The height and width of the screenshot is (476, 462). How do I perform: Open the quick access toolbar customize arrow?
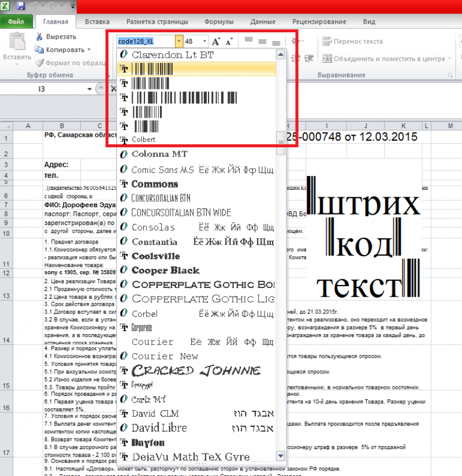[x=73, y=6]
